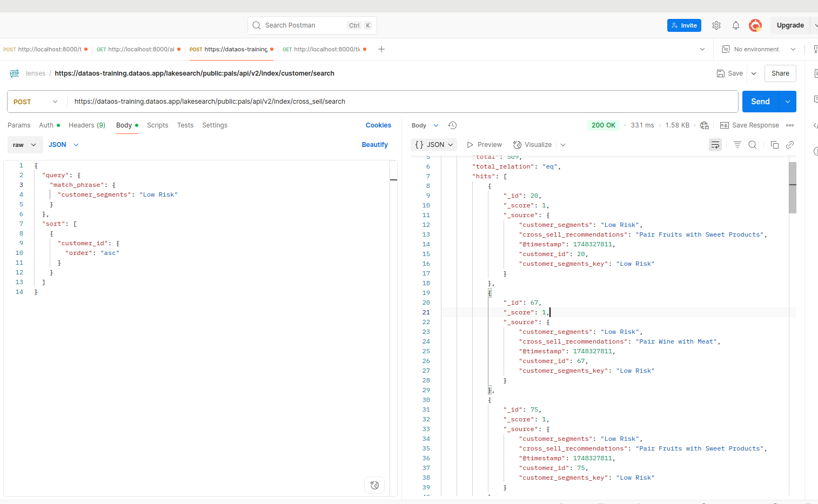Click the search magnifier in Search Postman
This screenshot has width=818, height=504.
[x=257, y=25]
